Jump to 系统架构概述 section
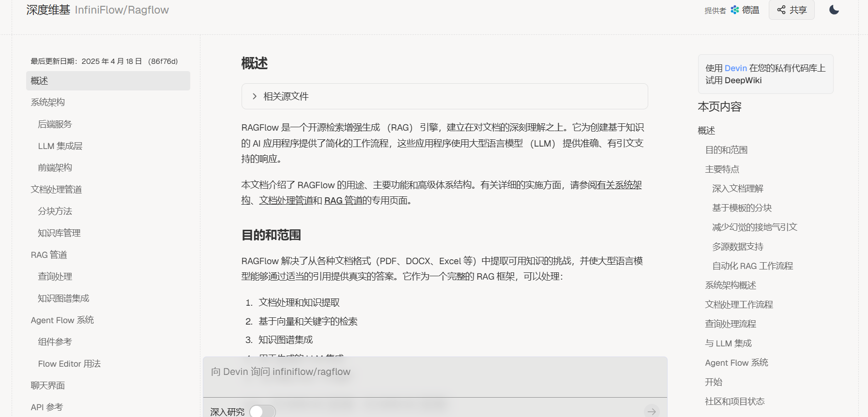The height and width of the screenshot is (417, 868). [731, 285]
